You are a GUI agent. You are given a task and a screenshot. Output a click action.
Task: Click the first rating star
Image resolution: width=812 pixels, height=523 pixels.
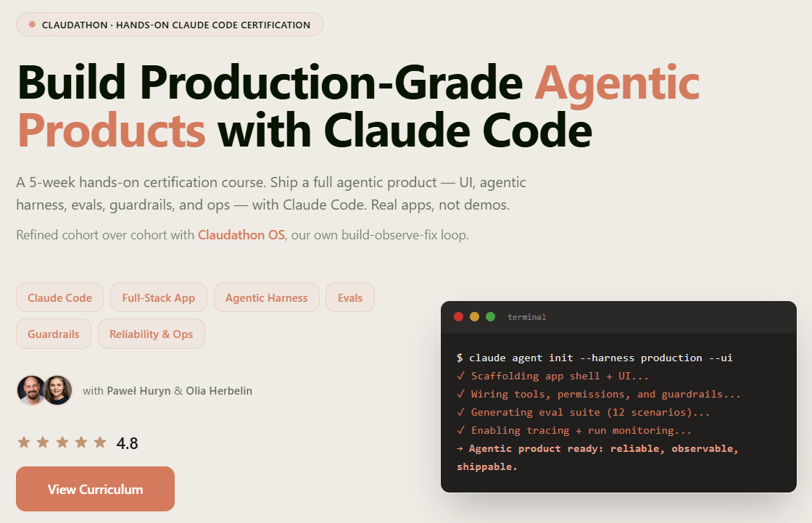point(24,442)
